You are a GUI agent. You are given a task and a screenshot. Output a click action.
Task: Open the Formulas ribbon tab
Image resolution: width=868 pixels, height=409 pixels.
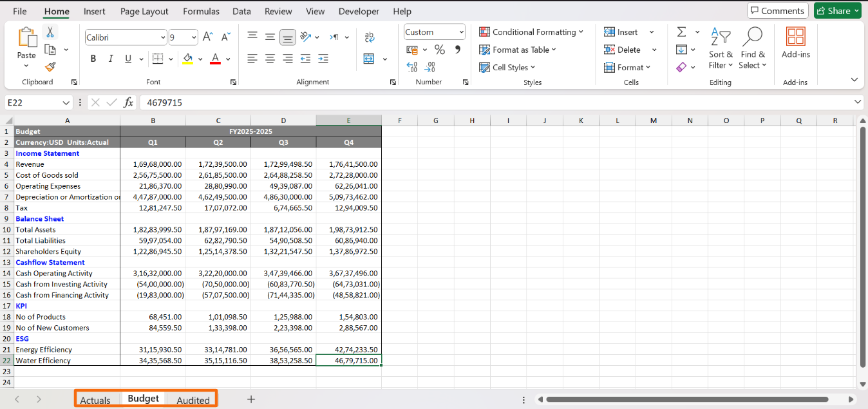(201, 12)
